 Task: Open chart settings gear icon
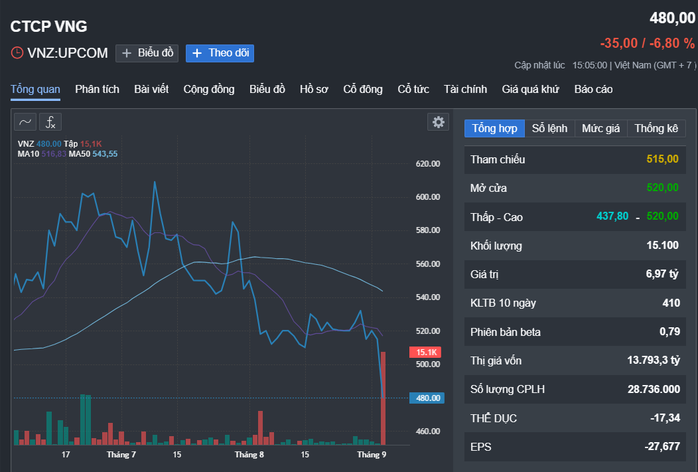point(438,122)
